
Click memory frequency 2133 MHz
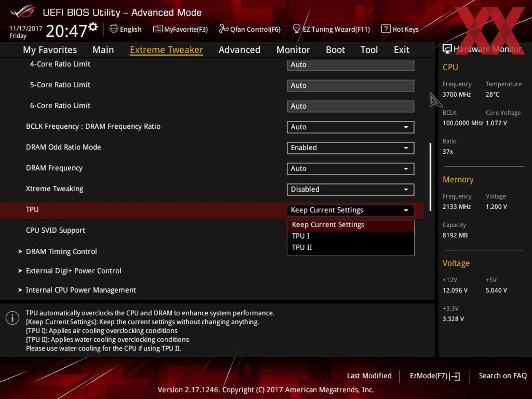[x=457, y=207]
